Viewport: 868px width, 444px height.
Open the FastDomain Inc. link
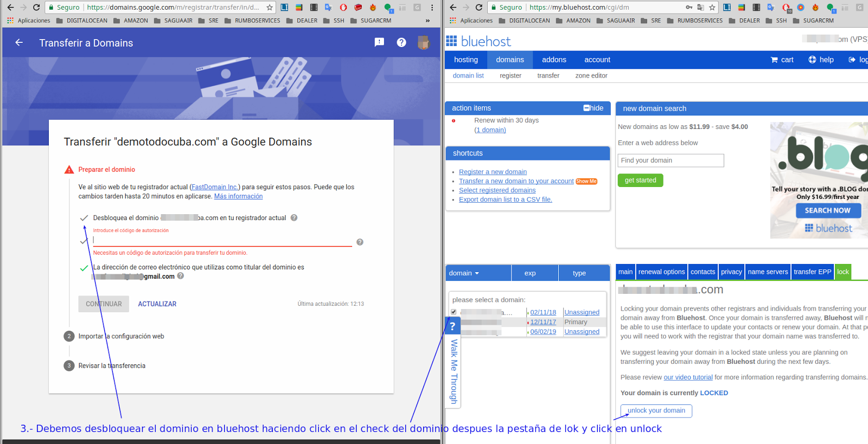click(x=215, y=187)
